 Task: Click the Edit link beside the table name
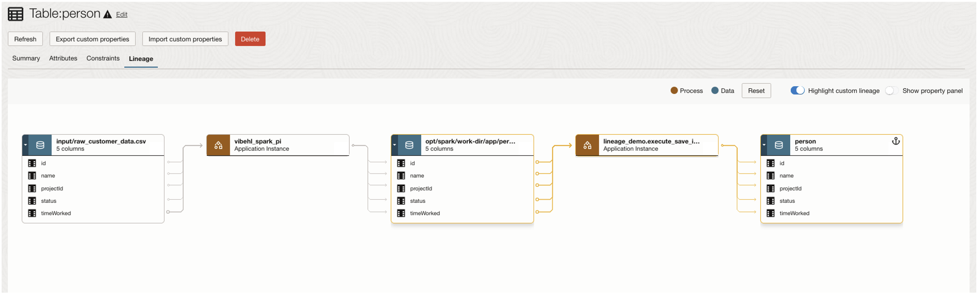pos(122,14)
